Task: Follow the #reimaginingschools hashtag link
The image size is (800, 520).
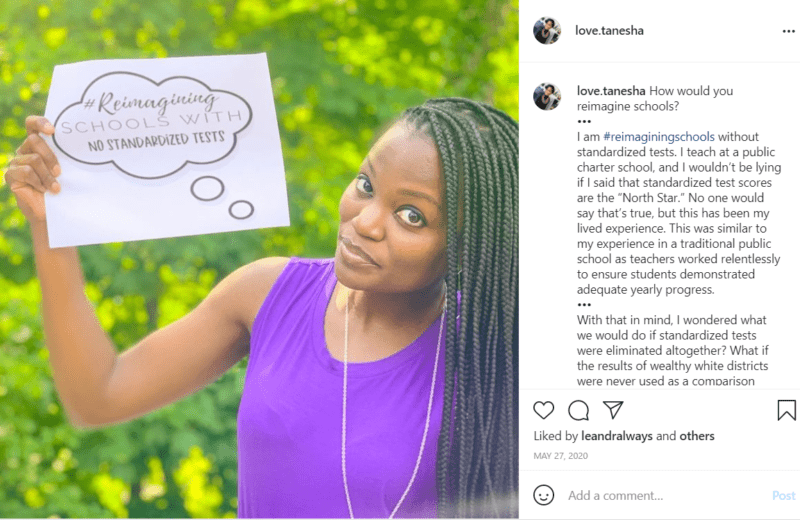Action: [659, 137]
